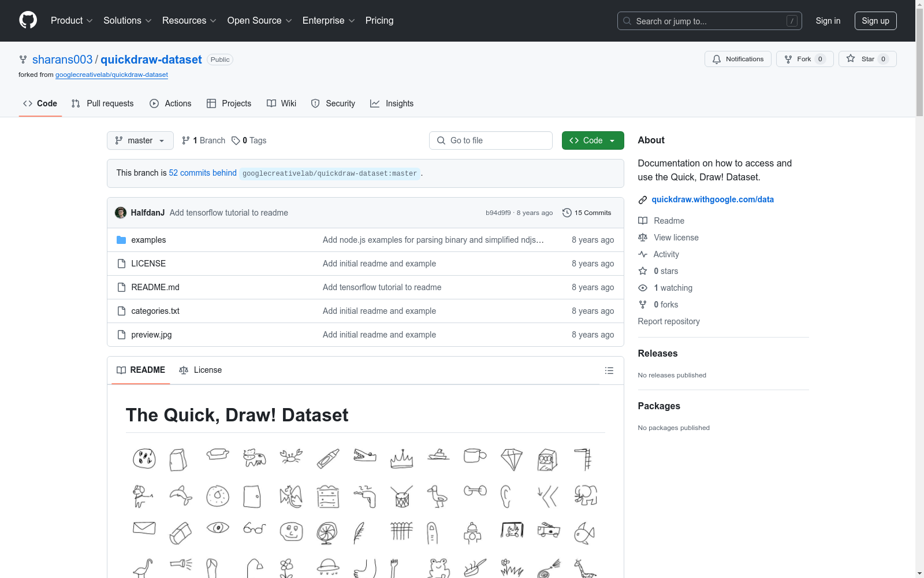Open the GitHub homepage logo
The image size is (924, 578).
coord(28,20)
